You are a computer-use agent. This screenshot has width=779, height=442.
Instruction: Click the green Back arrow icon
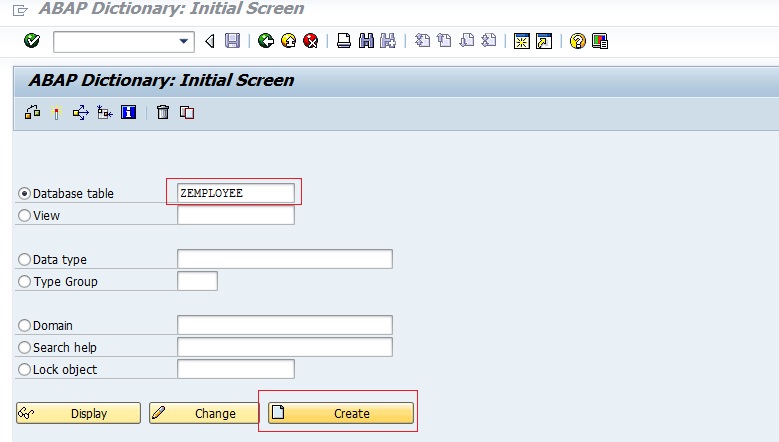(x=266, y=41)
